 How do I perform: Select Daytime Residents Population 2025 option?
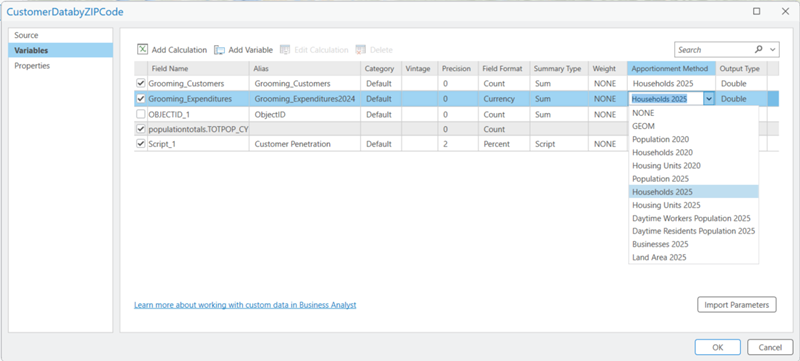[x=693, y=231]
